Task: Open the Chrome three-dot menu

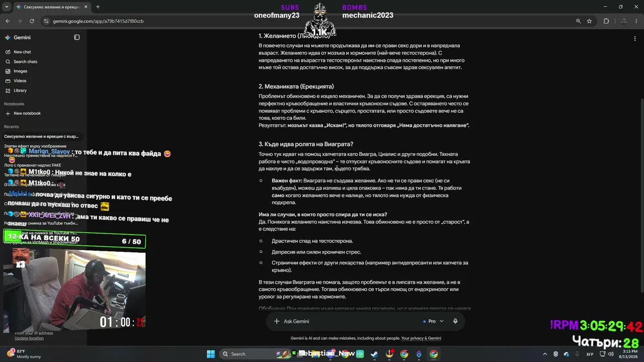Action: [x=636, y=21]
